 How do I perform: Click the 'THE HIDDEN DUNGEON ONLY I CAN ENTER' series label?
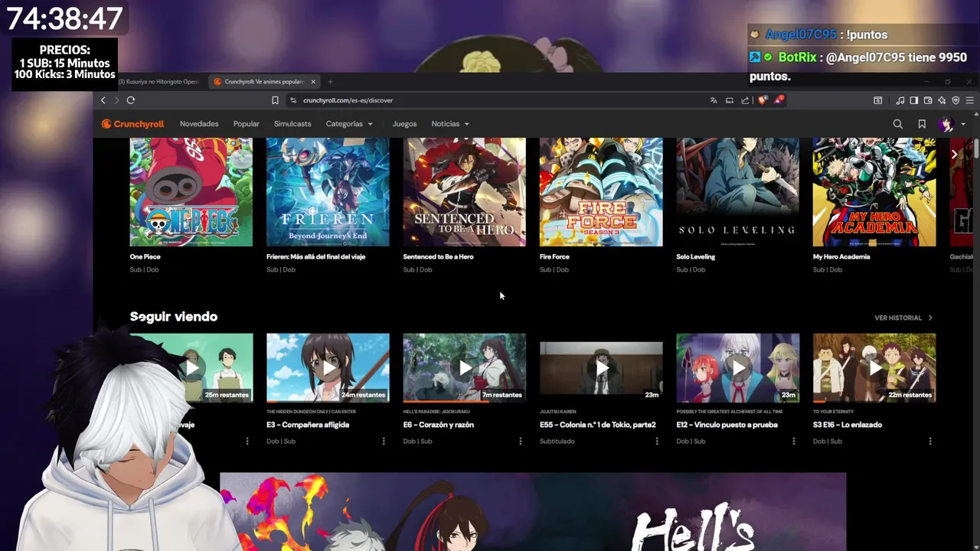tap(311, 412)
